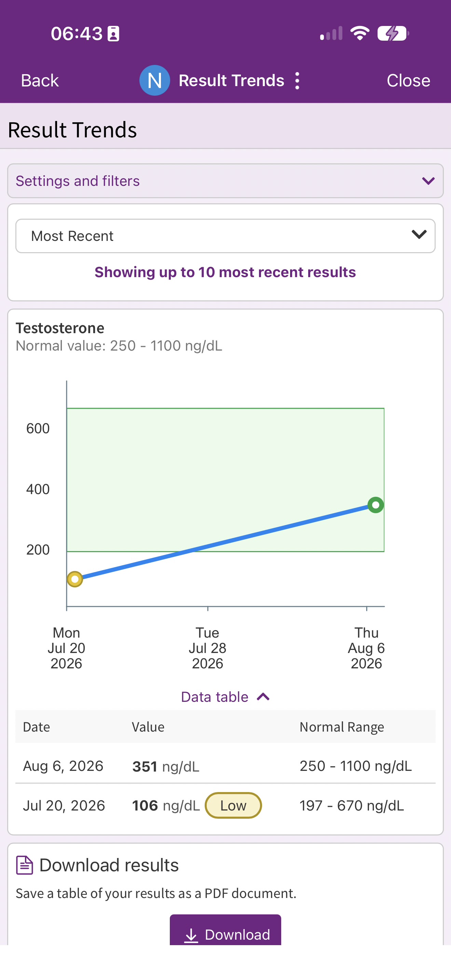451x980 pixels.
Task: Open the three-dot more options menu
Action: [297, 81]
